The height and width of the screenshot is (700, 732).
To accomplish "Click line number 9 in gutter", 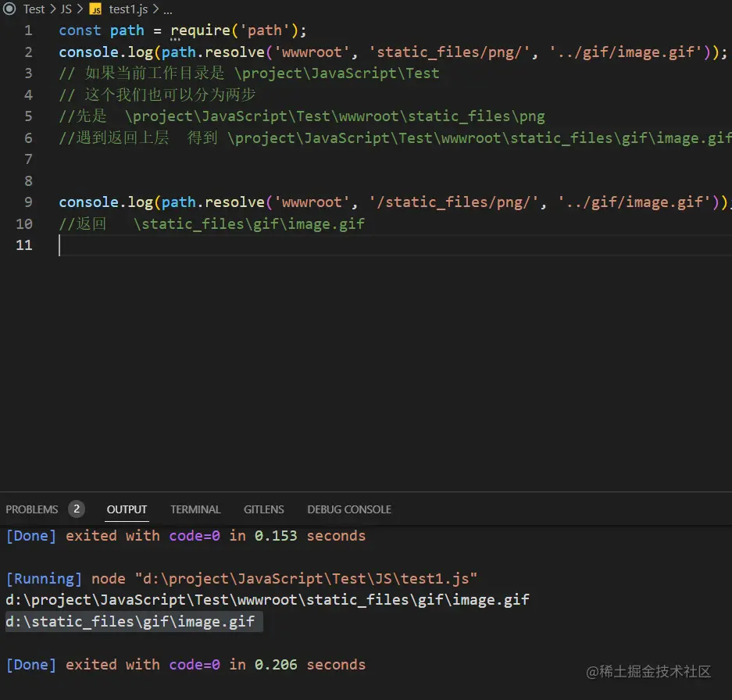I will point(28,202).
